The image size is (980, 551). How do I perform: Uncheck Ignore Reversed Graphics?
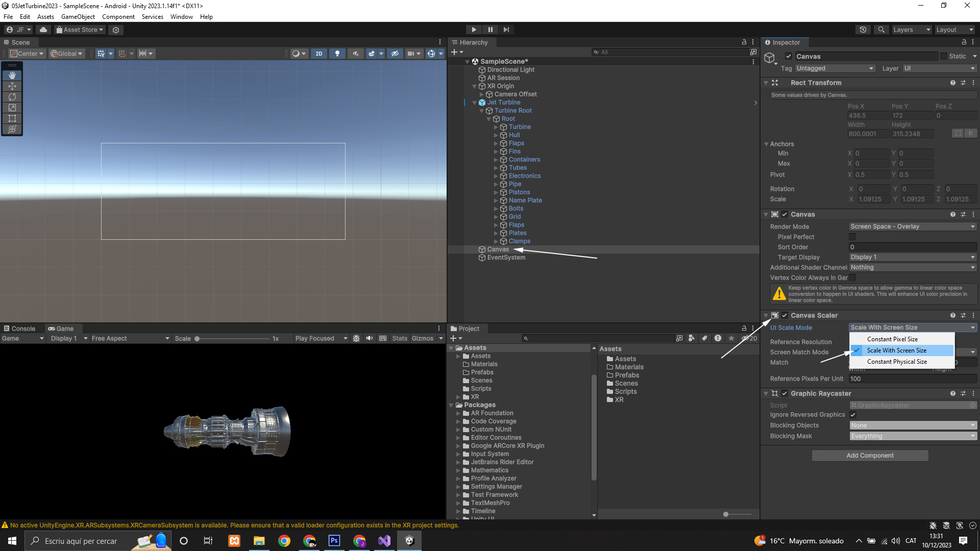pos(852,415)
